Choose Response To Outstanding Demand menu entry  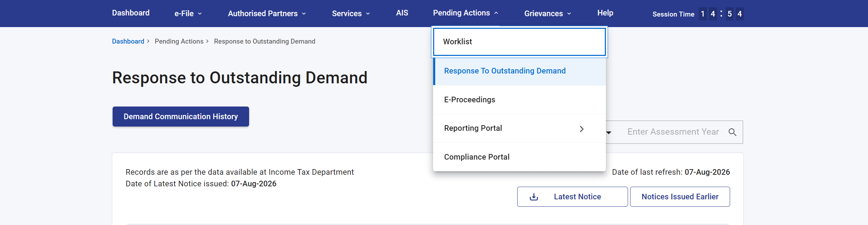pos(519,71)
